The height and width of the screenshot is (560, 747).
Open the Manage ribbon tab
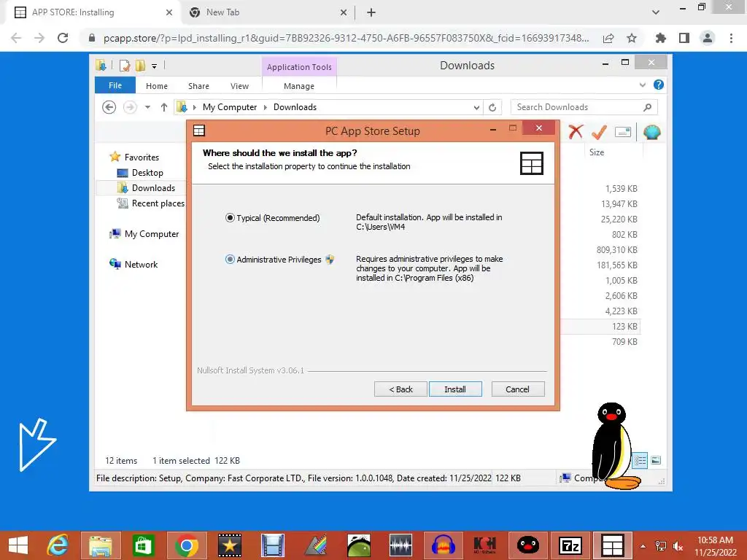click(298, 86)
